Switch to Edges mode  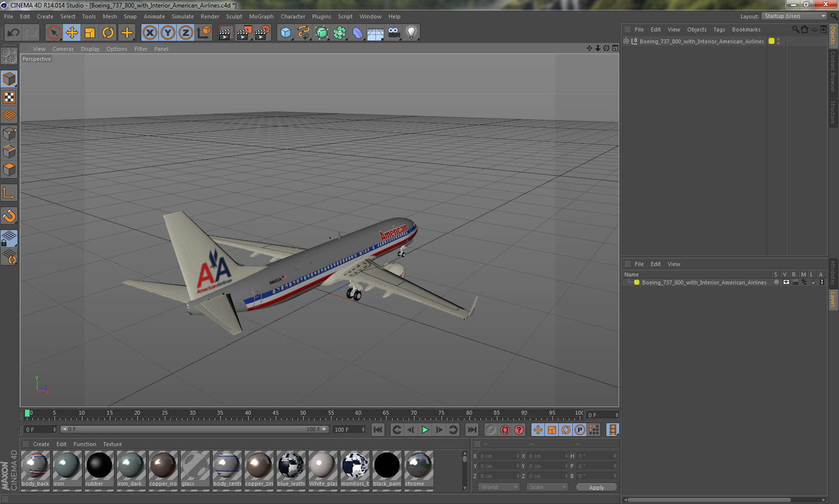click(9, 152)
